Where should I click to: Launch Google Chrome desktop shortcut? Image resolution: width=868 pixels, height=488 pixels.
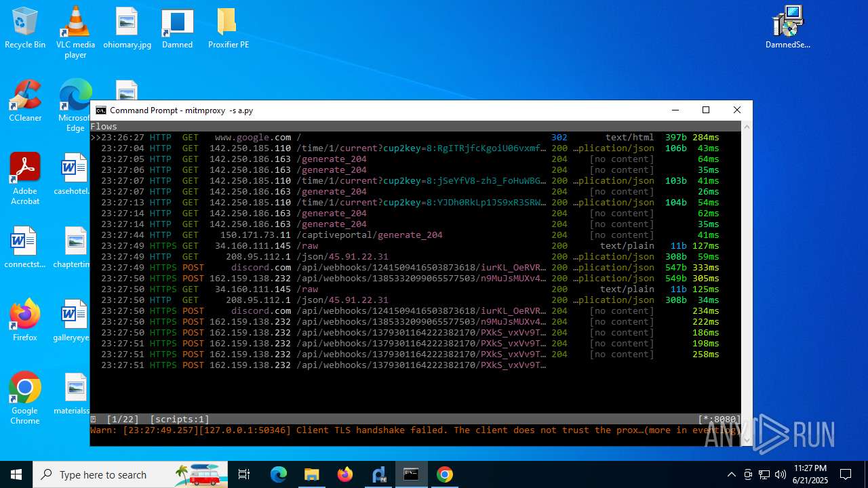pyautogui.click(x=25, y=399)
